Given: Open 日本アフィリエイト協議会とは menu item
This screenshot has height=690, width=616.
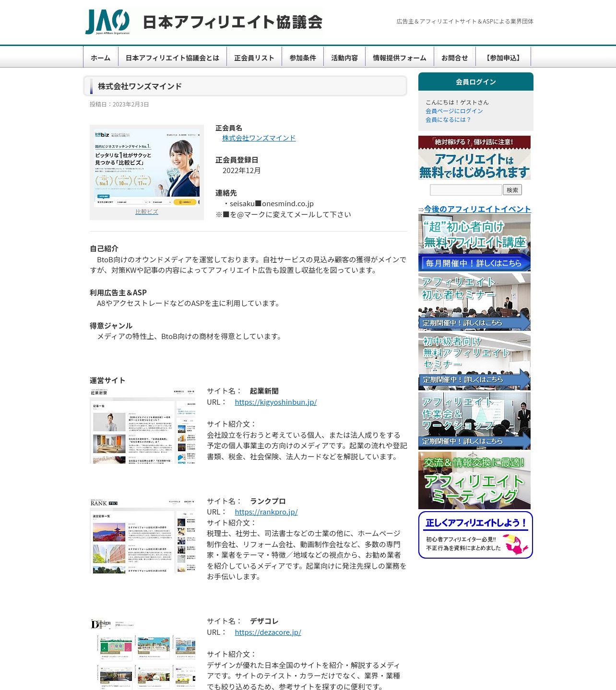Looking at the screenshot, I should click(x=172, y=58).
